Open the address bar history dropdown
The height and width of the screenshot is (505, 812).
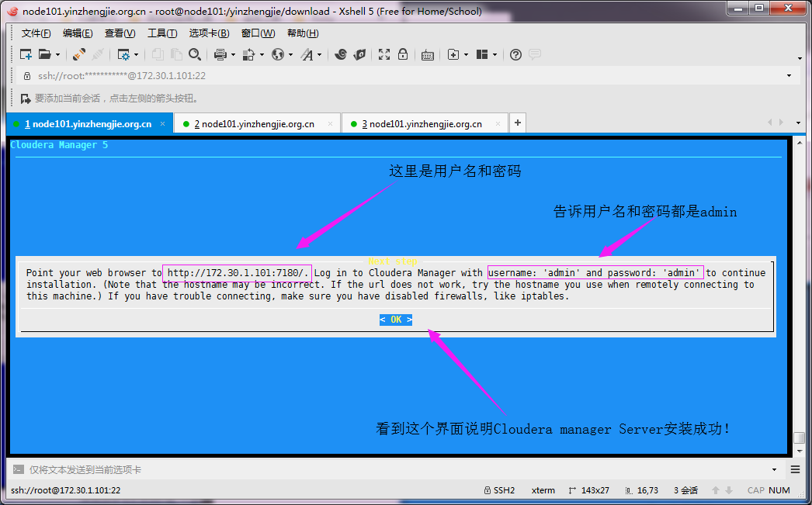pos(789,75)
